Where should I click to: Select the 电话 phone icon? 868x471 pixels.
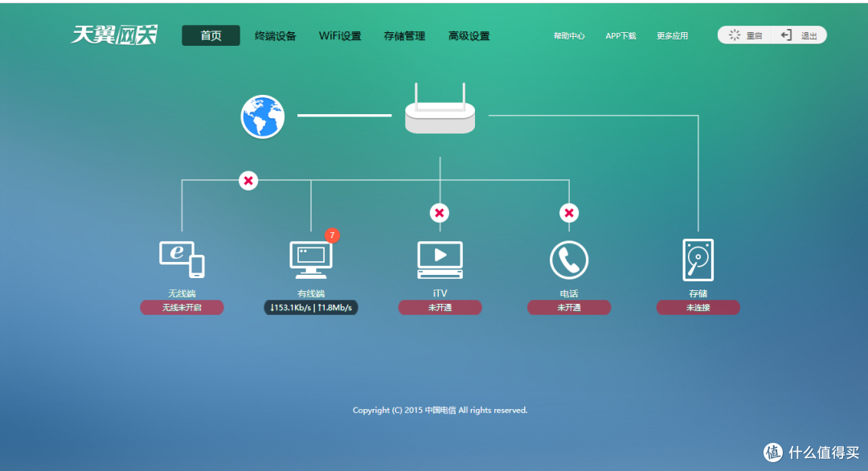[569, 260]
